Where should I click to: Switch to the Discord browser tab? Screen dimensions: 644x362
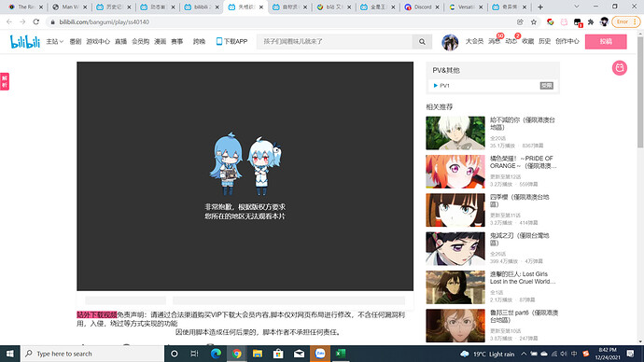(x=419, y=7)
